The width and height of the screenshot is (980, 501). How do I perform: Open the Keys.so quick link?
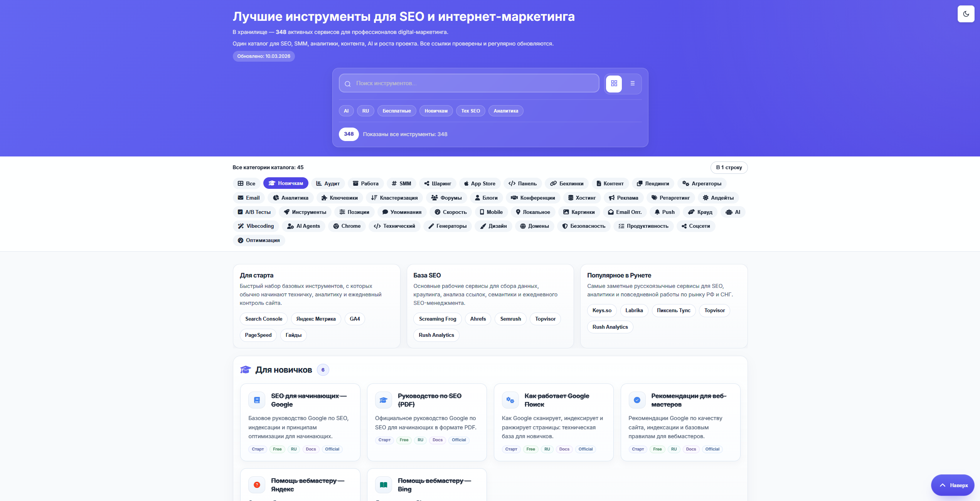point(602,311)
